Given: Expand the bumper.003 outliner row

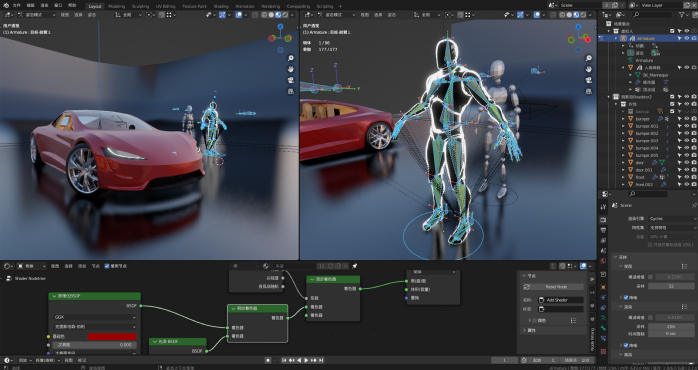Looking at the screenshot, I should [623, 141].
